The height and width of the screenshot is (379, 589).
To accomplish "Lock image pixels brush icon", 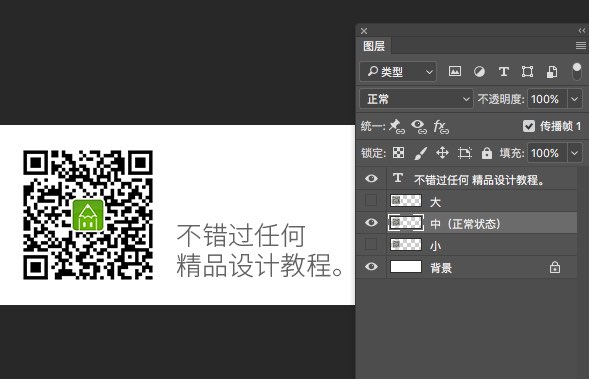I will 420,153.
